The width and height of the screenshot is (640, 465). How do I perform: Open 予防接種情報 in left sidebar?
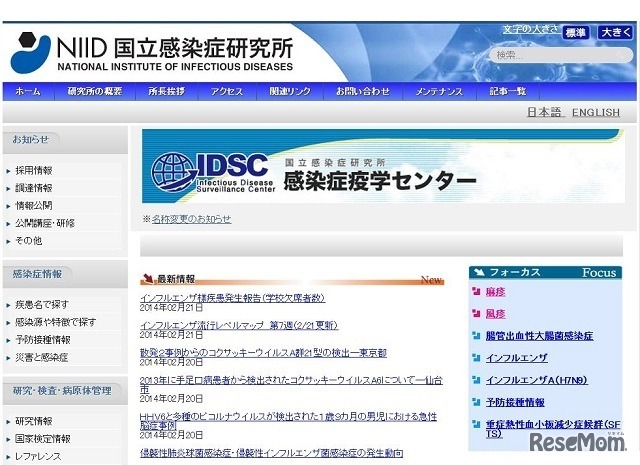pyautogui.click(x=43, y=340)
